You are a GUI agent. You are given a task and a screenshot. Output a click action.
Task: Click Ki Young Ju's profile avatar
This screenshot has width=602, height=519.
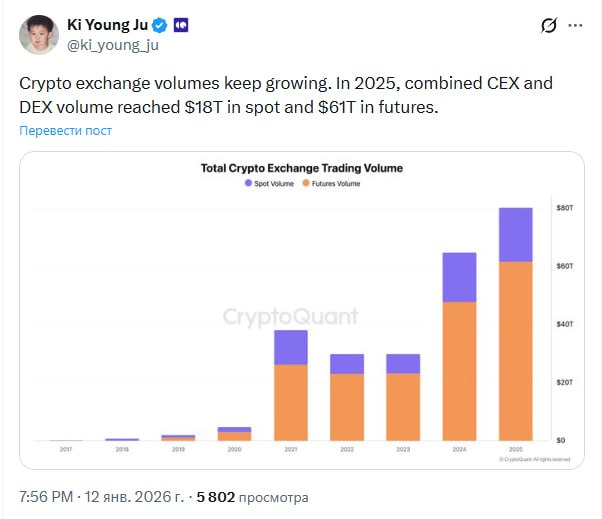(37, 33)
